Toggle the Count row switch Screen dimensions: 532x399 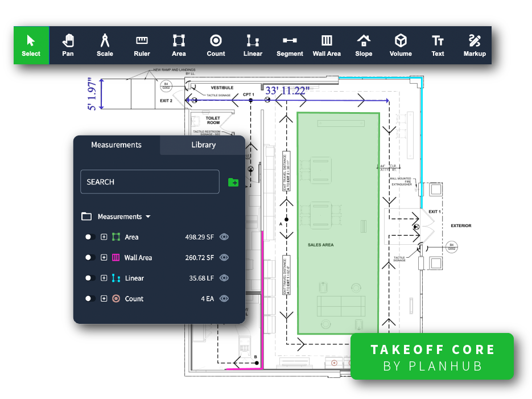pos(90,299)
